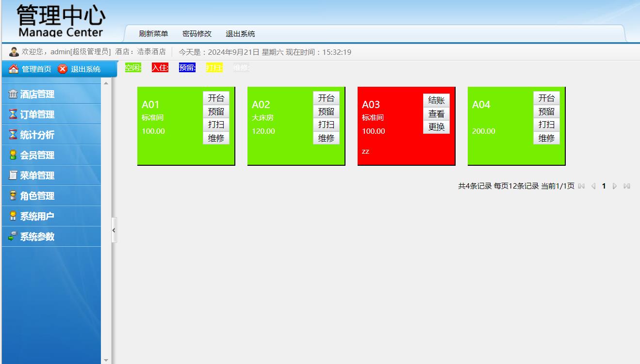Click the user icon beside 系统用户
The height and width of the screenshot is (364, 640).
pos(13,216)
